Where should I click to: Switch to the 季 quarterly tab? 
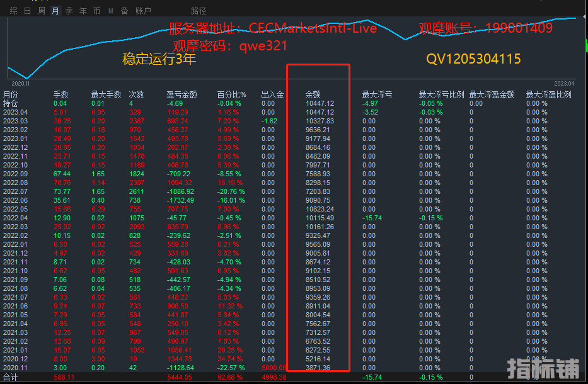[x=69, y=11]
